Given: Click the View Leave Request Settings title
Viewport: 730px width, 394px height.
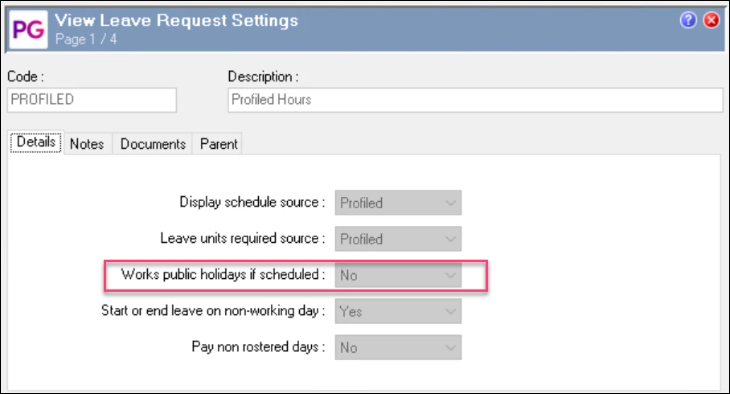Looking at the screenshot, I should [176, 20].
